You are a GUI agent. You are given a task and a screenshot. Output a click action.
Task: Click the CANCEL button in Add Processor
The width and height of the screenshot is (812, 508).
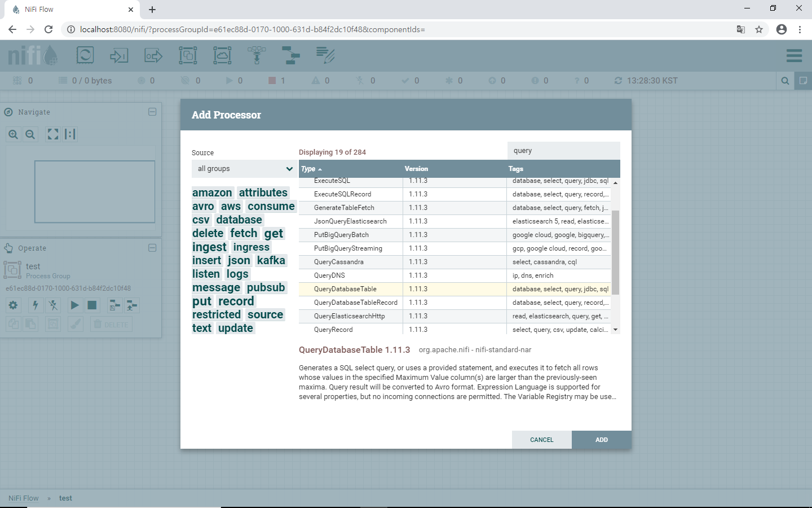click(542, 440)
